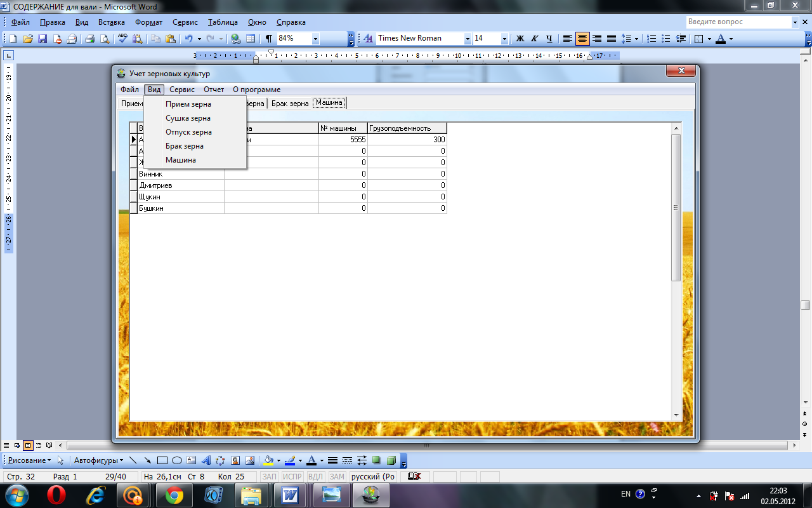
Task: Choose the Select Objects pointer tool
Action: (61, 460)
